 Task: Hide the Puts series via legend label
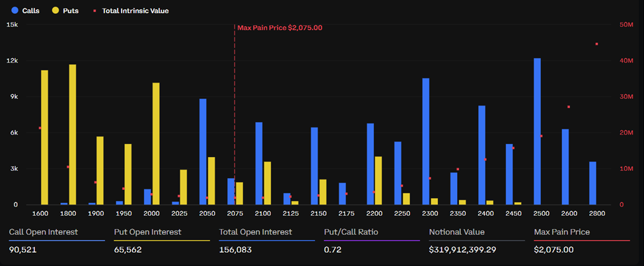point(69,11)
